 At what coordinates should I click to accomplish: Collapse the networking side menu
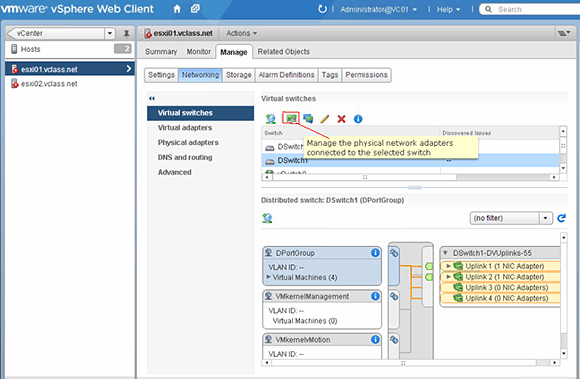tap(152, 98)
